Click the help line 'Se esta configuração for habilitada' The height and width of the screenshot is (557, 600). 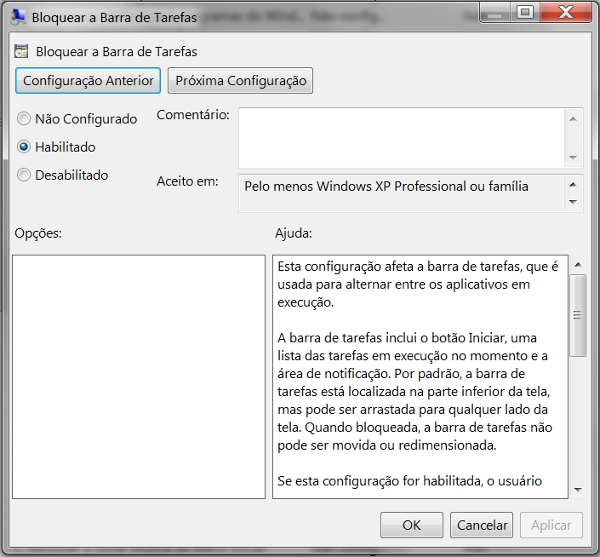pos(409,481)
